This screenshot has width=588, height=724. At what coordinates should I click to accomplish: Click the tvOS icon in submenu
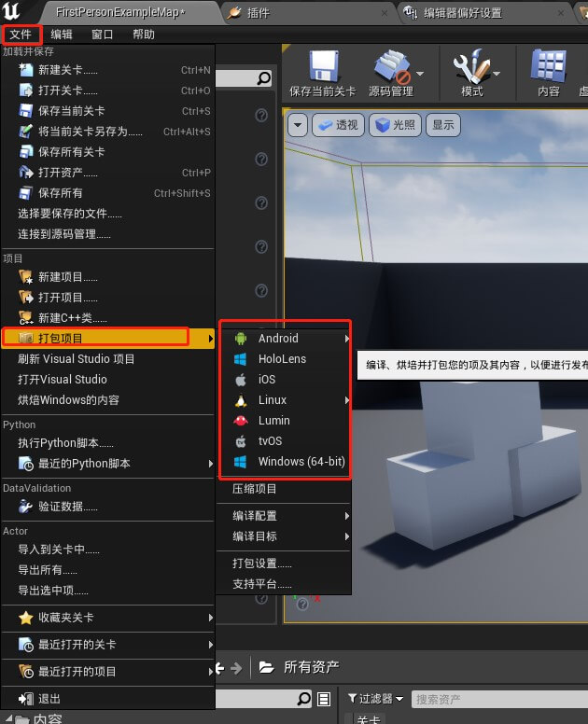click(x=241, y=441)
